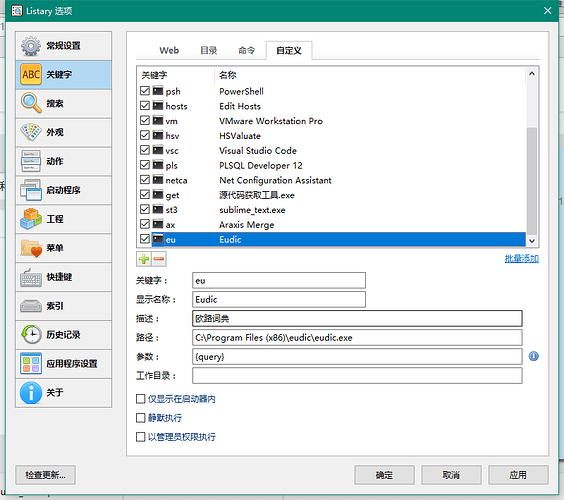Click the blue info icon beside 参数
This screenshot has height=500, width=564.
[533, 356]
